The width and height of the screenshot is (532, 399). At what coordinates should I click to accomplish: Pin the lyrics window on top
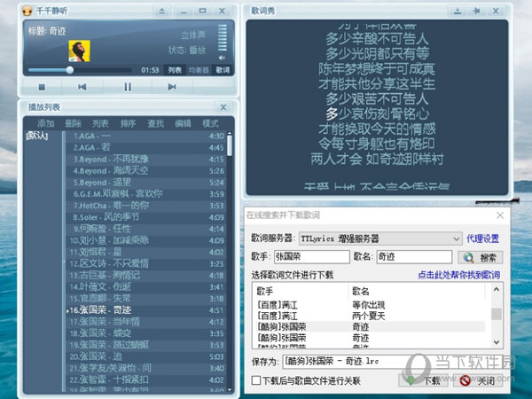tap(476, 12)
